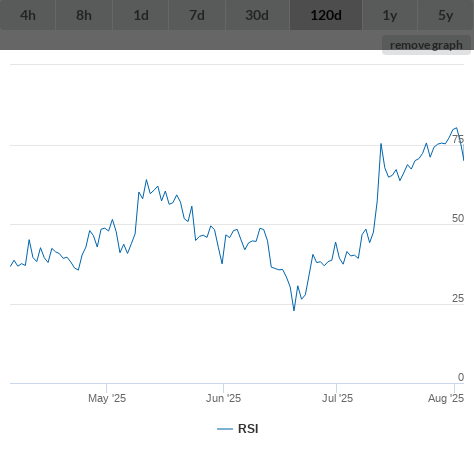Click the remove graph button
Screen dimensions: 474x455
coord(426,45)
